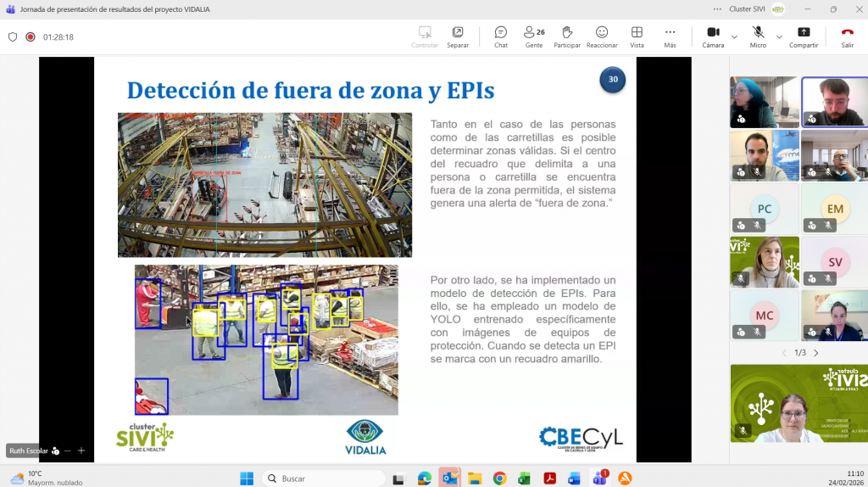
Task: Leave meeting with Salir button
Action: [847, 36]
